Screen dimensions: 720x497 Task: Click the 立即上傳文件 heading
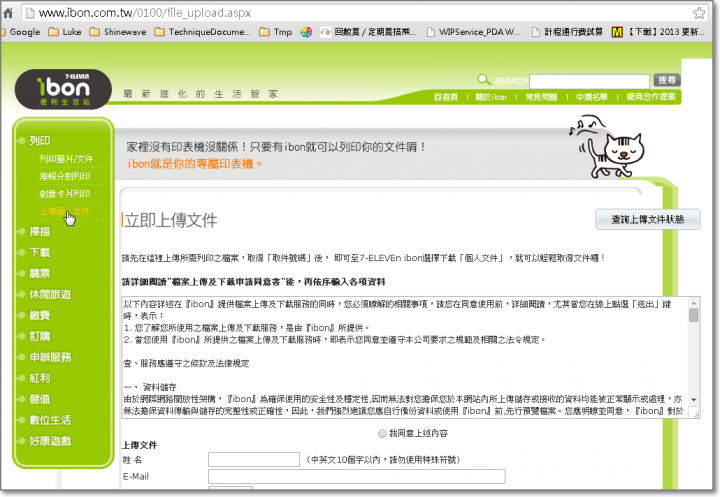171,220
